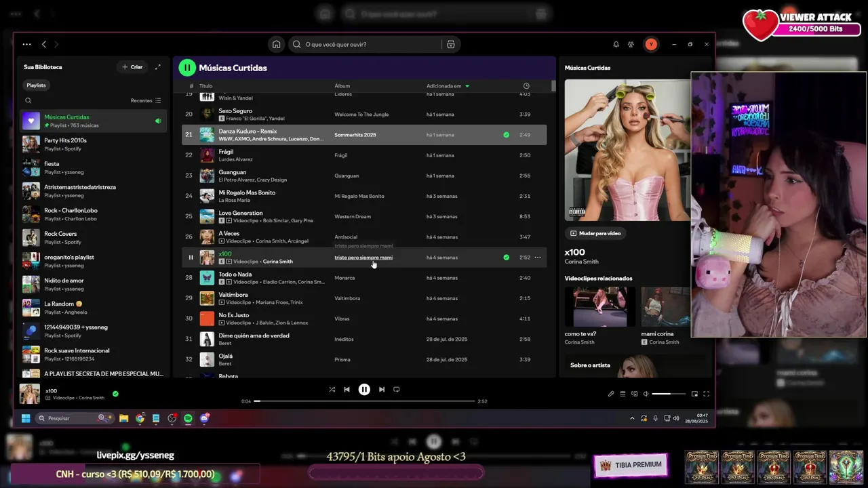Open the user profile avatar 'Y'
The height and width of the screenshot is (488, 868).
[651, 44]
